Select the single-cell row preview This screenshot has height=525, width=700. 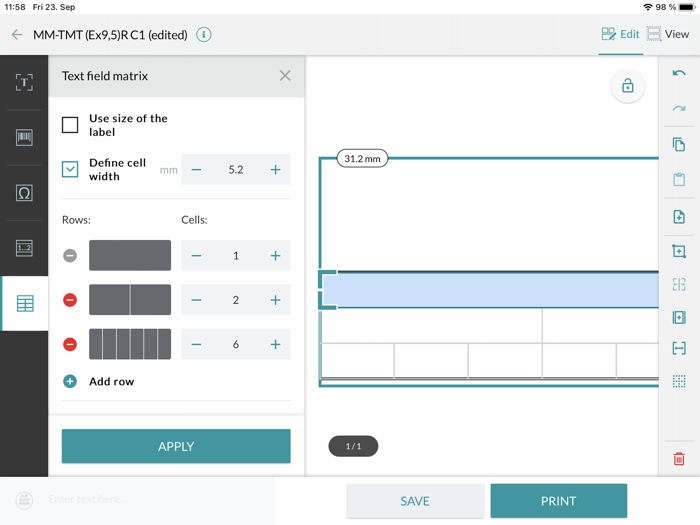click(130, 255)
